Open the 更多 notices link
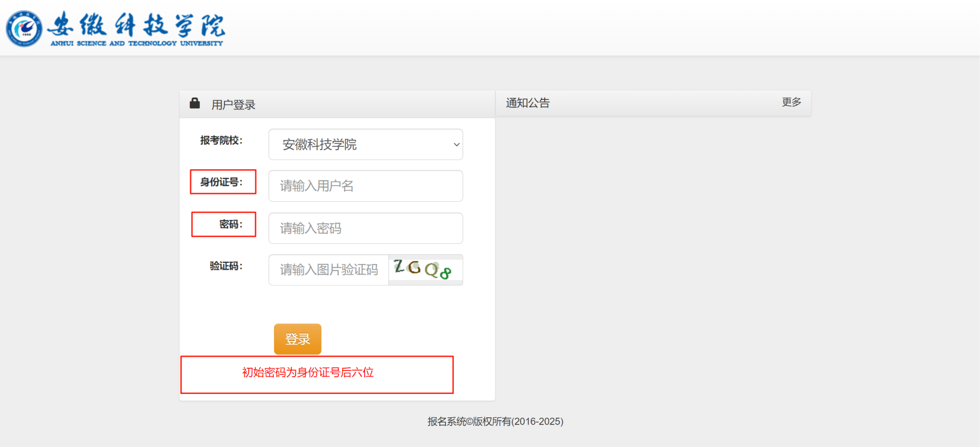The image size is (980, 447). click(x=791, y=102)
